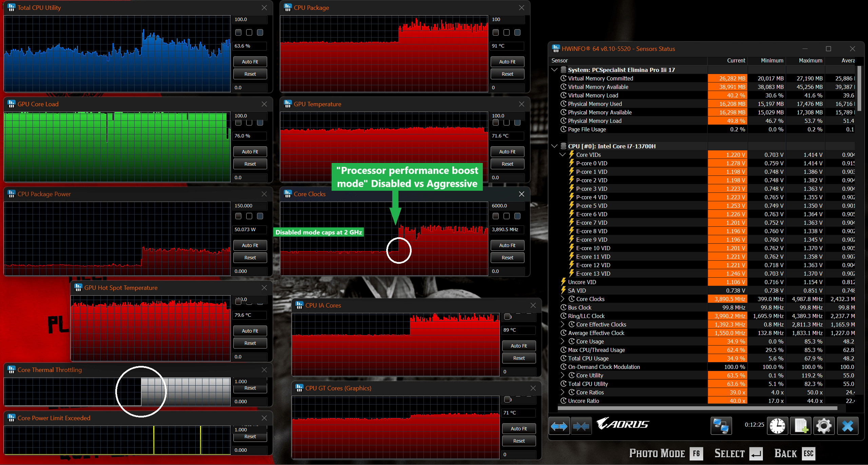Viewport: 868px width, 465px height.
Task: Toggle first checkbox in CPU Package graph
Action: (496, 32)
